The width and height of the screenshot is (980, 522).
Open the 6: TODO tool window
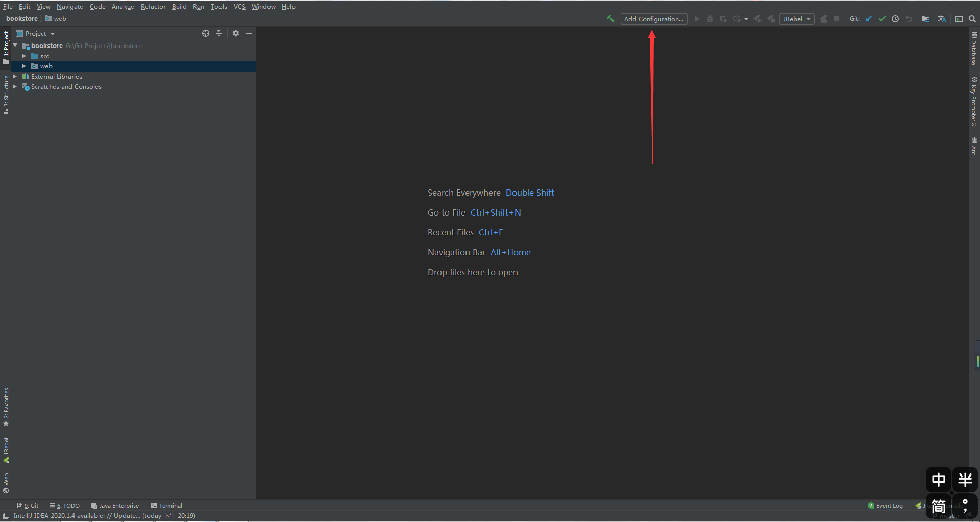[x=64, y=506]
